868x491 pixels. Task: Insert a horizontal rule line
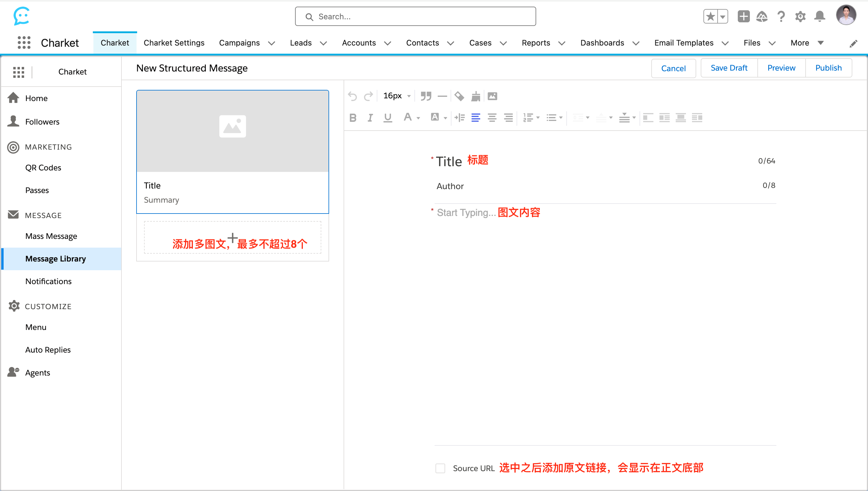442,97
